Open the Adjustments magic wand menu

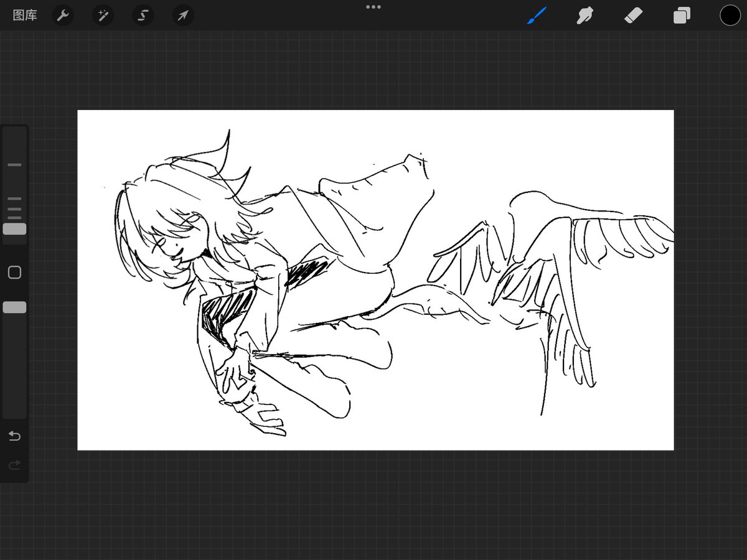click(x=103, y=16)
